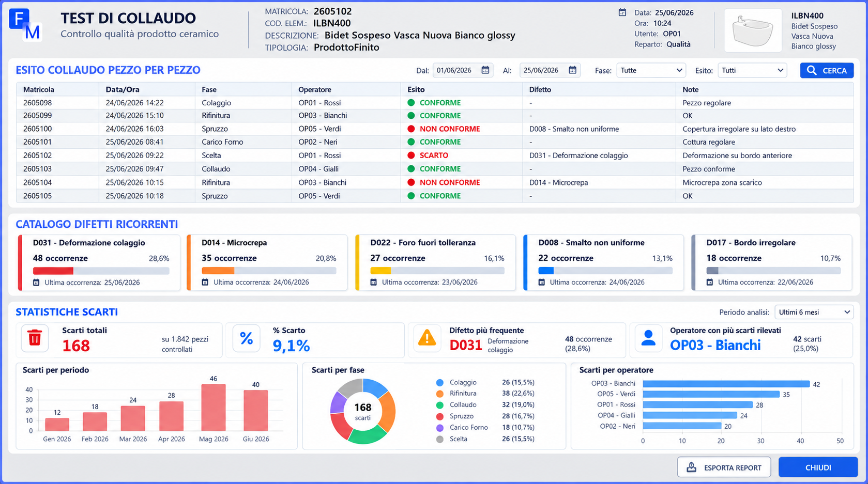Click the FM application logo
The width and height of the screenshot is (868, 484).
[25, 25]
